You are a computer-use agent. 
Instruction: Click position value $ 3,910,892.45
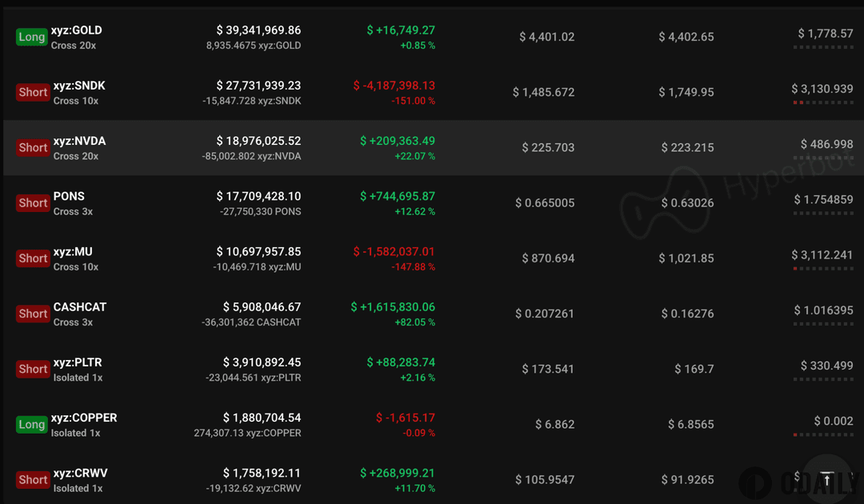(x=262, y=362)
